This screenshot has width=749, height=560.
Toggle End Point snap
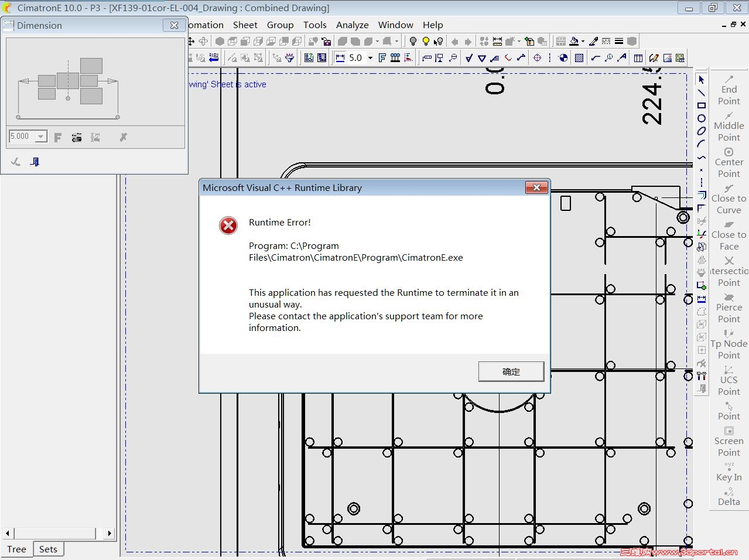[x=729, y=90]
